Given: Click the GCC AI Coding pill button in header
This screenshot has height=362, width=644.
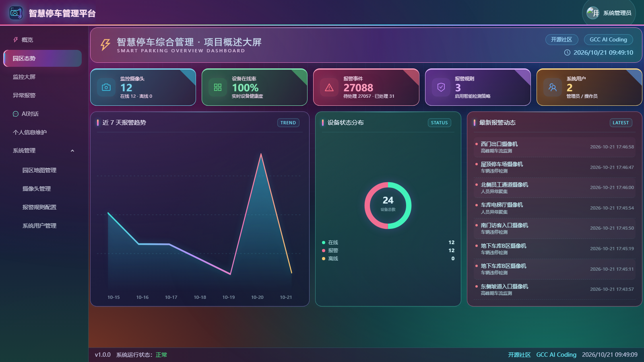Looking at the screenshot, I should tap(608, 39).
